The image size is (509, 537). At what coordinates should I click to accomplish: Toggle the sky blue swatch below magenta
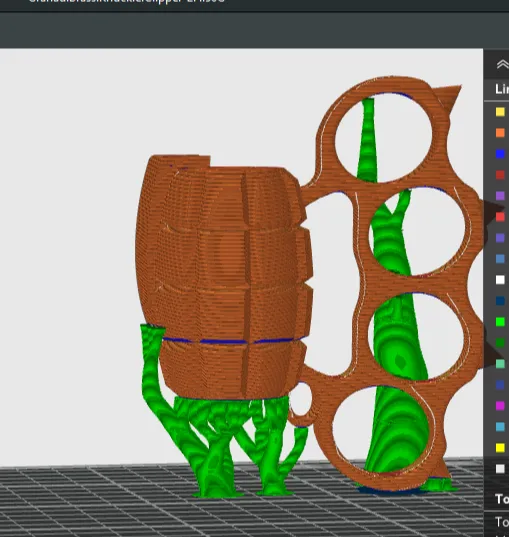click(500, 427)
